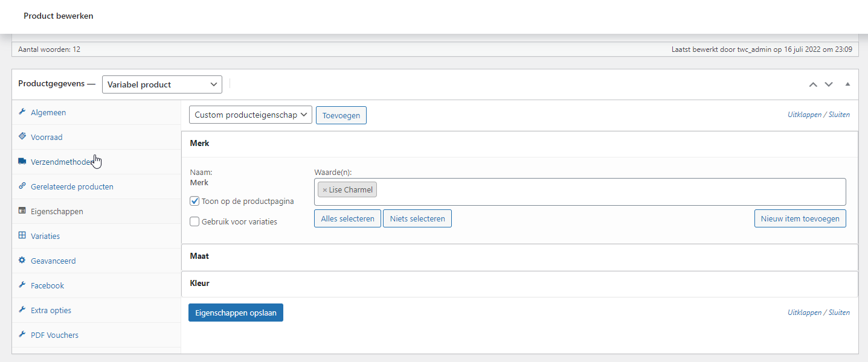Open the Geavanceerd tab
Screen dimensions: 868x362
[x=97, y=261]
